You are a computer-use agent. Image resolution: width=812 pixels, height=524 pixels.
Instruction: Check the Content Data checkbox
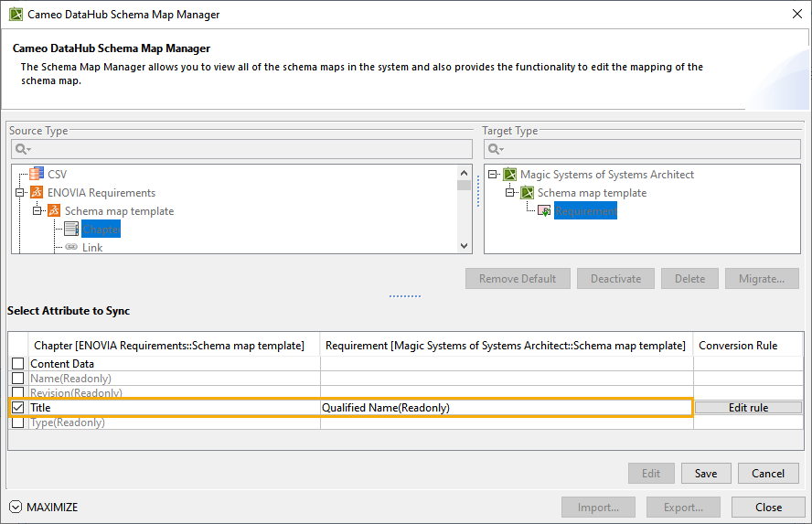point(18,364)
